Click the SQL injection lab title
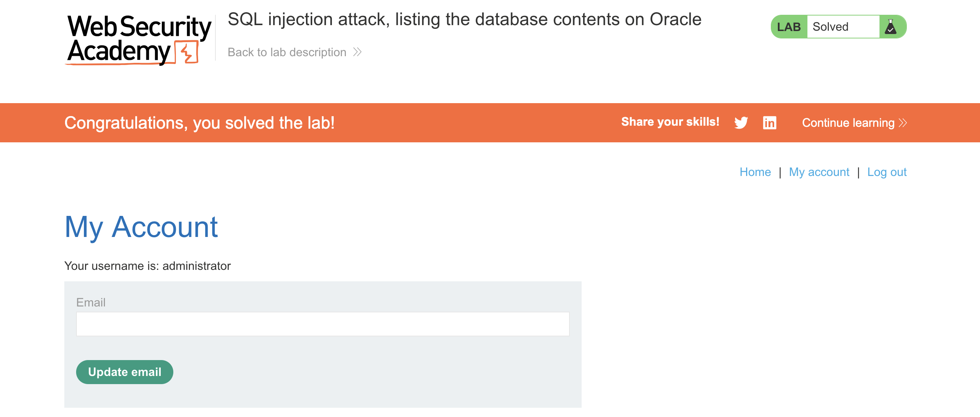Viewport: 980px width, 417px height. click(464, 19)
